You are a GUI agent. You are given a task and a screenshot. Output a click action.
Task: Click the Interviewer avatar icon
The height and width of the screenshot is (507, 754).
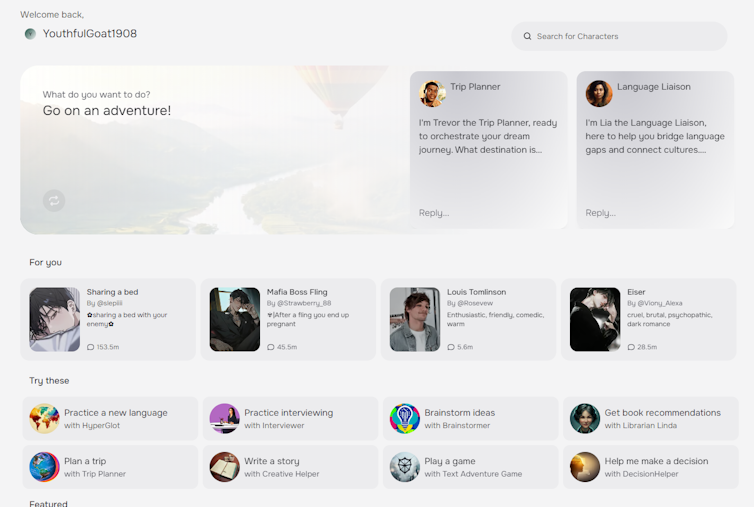click(x=224, y=418)
